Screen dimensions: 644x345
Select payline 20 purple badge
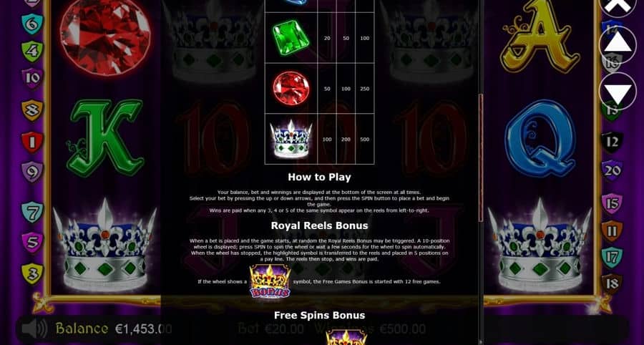612,170
